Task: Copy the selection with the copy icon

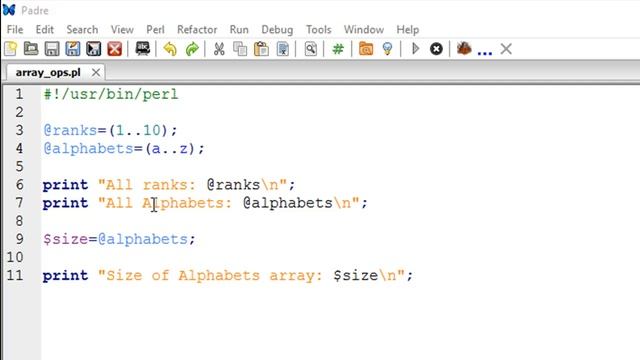Action: [240, 49]
